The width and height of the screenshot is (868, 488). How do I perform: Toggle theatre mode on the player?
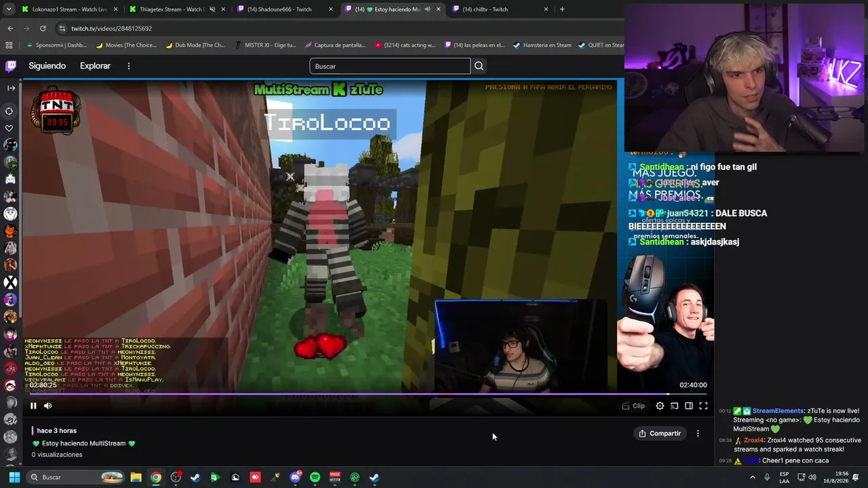(689, 406)
